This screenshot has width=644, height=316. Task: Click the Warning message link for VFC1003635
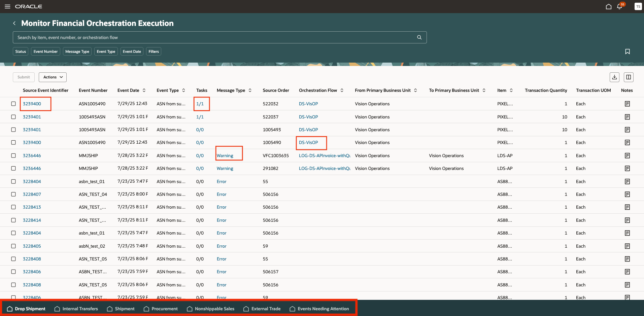click(x=225, y=155)
